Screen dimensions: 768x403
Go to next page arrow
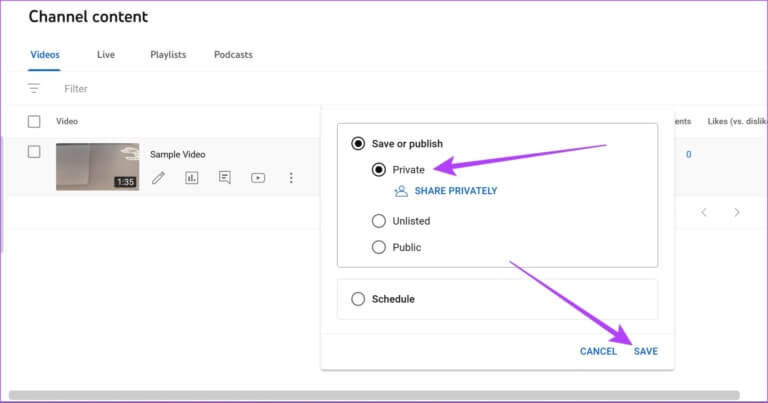click(x=737, y=212)
